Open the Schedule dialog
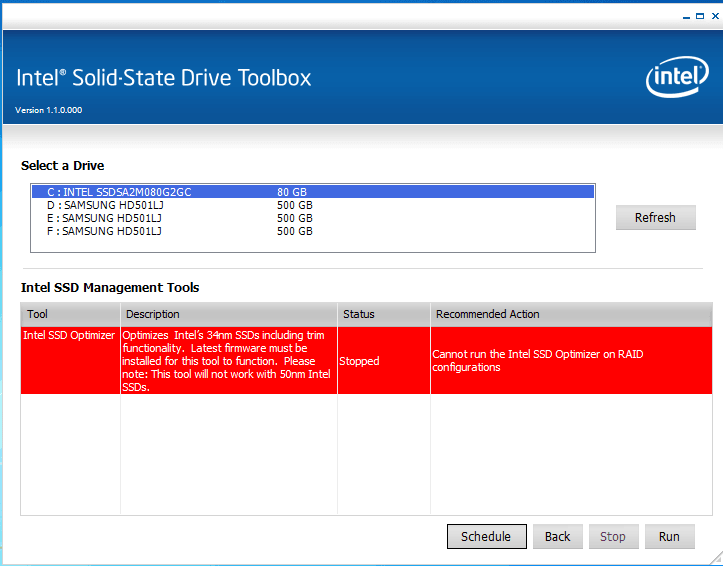The height and width of the screenshot is (566, 723). 486,537
